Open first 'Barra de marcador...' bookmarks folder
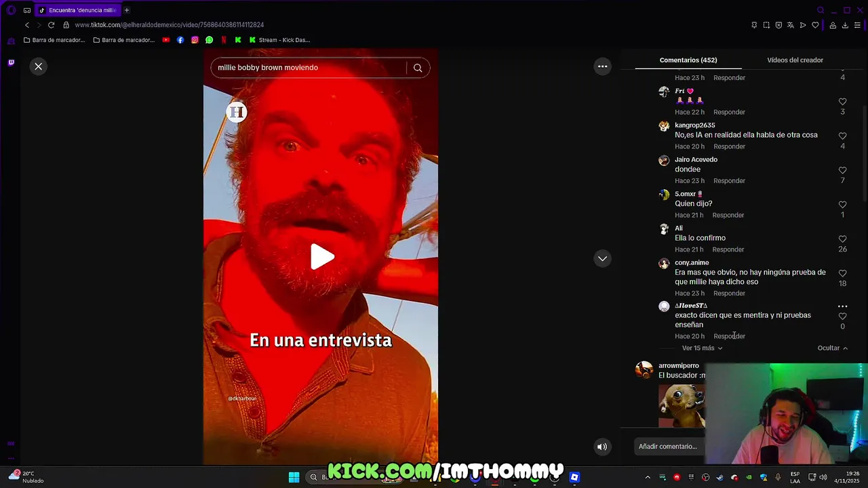868x488 pixels. pos(54,40)
